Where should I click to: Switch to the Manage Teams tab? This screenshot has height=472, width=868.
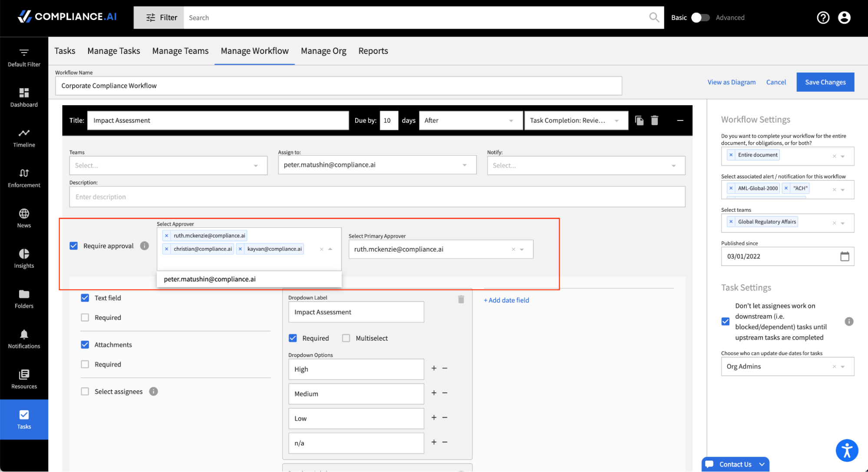(180, 51)
